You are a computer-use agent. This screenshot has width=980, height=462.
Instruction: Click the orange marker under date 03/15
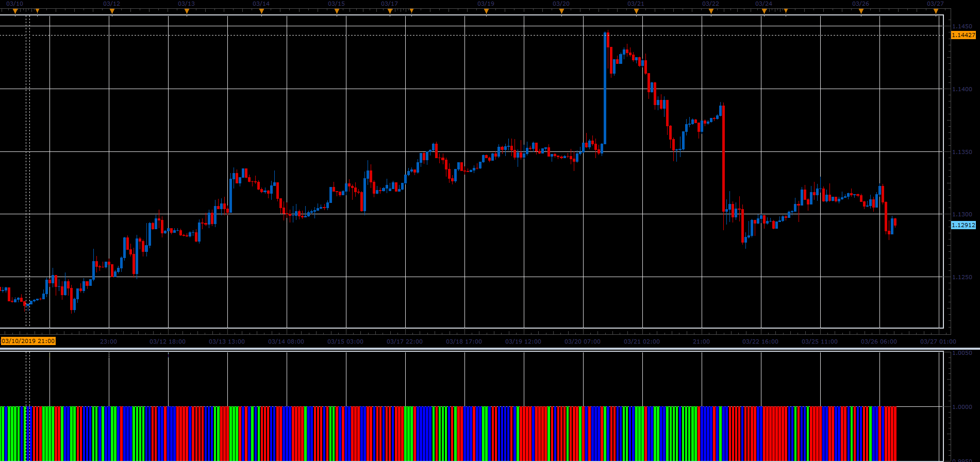[337, 11]
